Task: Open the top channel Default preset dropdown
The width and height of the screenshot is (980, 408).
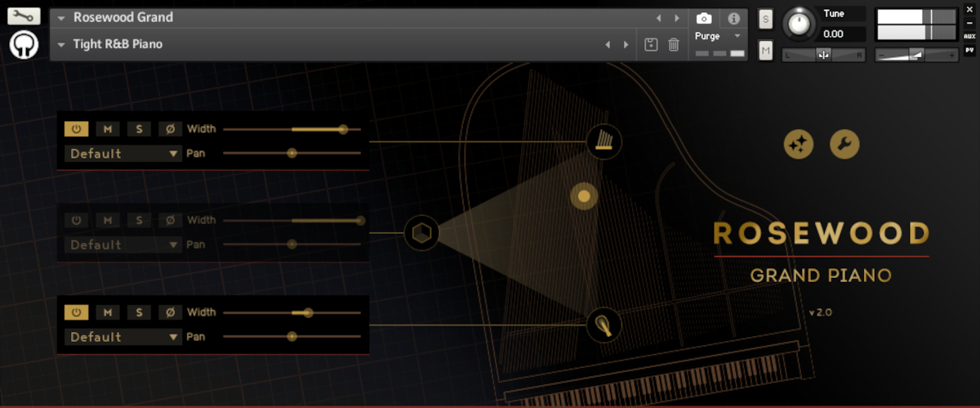Action: point(123,154)
